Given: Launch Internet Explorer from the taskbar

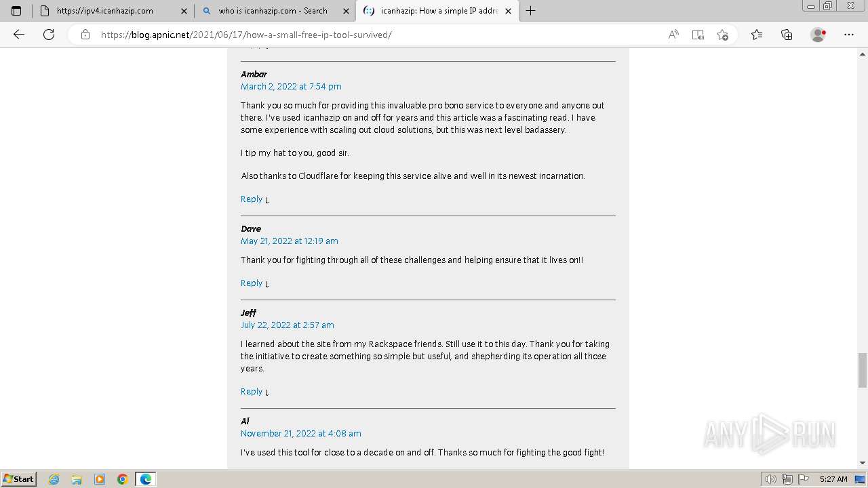Looking at the screenshot, I should pyautogui.click(x=54, y=479).
